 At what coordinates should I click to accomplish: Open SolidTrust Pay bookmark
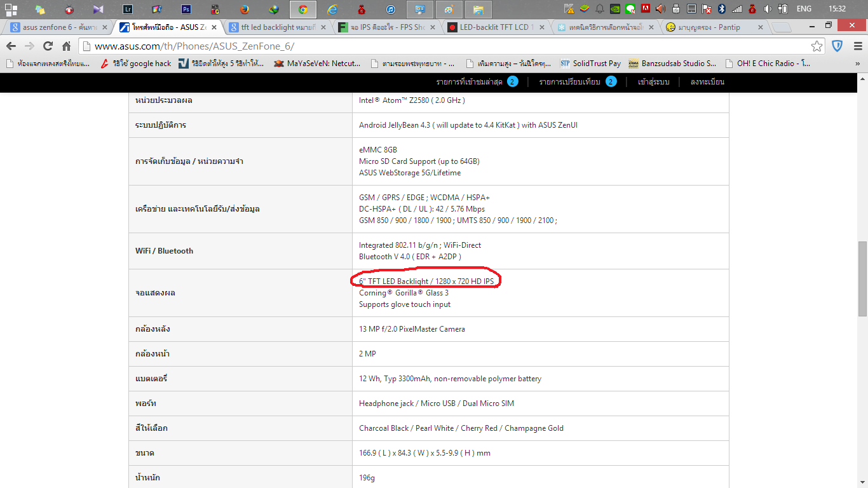coord(590,64)
